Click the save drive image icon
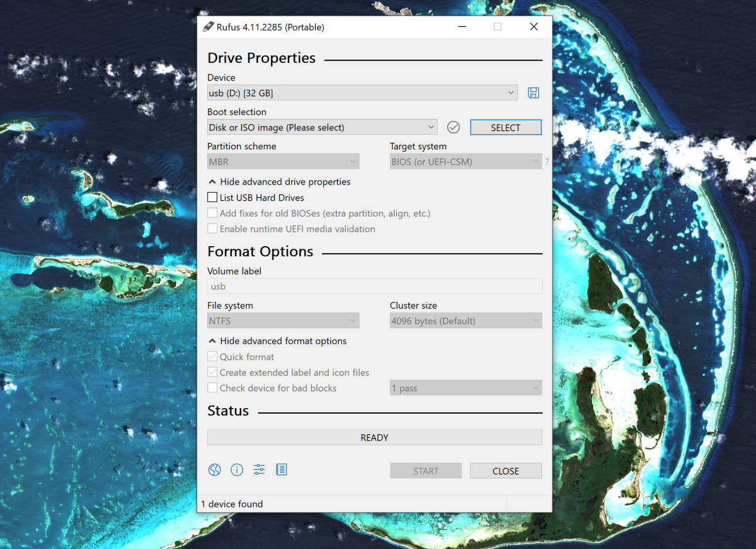Screen dimensions: 756x549 pyautogui.click(x=533, y=93)
